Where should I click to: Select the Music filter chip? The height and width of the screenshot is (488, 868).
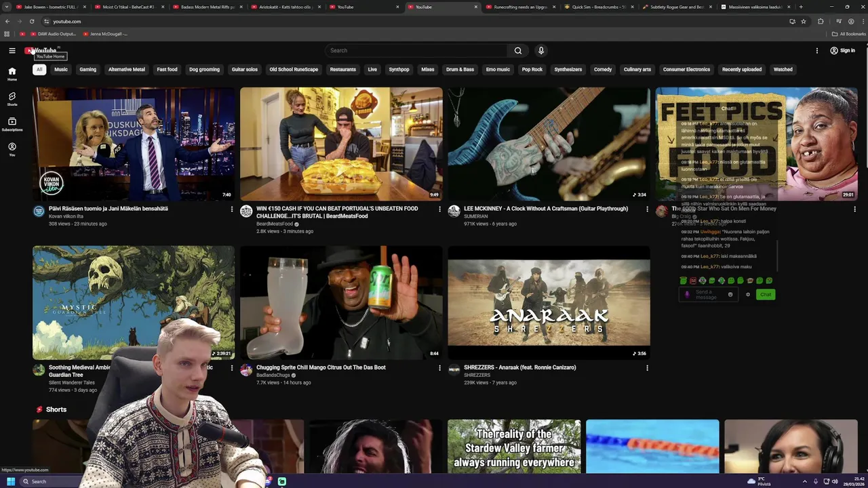point(61,69)
